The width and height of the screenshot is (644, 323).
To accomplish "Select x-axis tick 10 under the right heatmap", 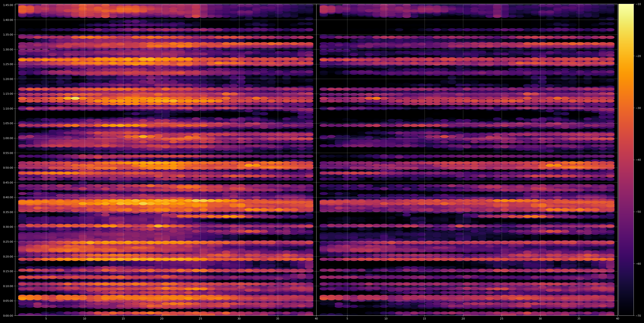I will (x=386, y=319).
